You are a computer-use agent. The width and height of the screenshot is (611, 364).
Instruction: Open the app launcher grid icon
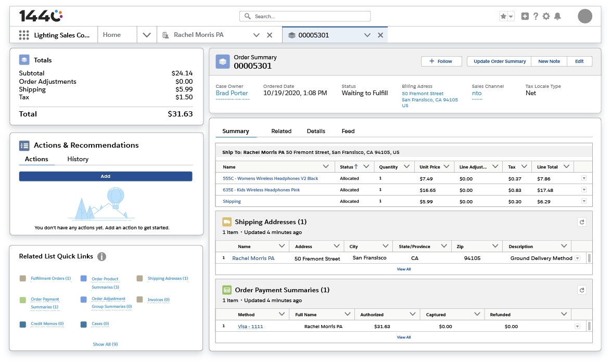pyautogui.click(x=24, y=35)
